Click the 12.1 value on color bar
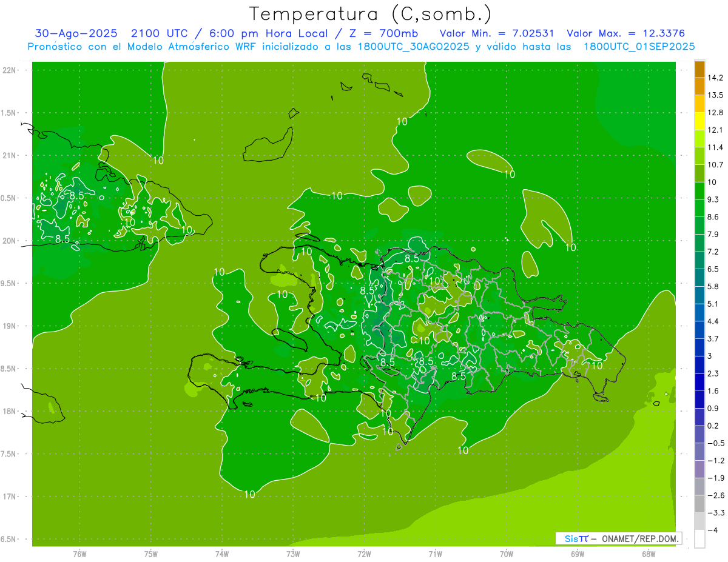Viewport: 728px width, 562px height. point(716,130)
